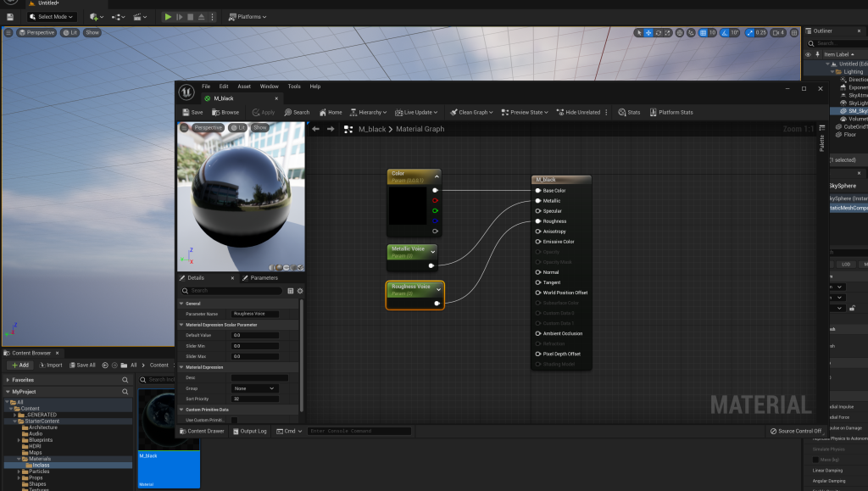868x491 pixels.
Task: Open the Group dropdown set to None
Action: tap(253, 388)
